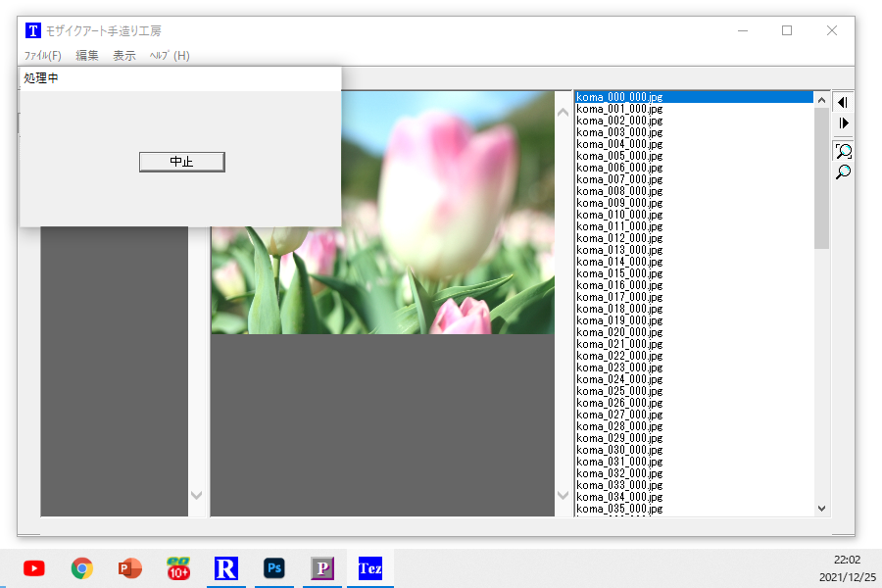Viewport: 882px width, 588px height.
Task: Select koma_024_000.jpg in the list
Action: [694, 380]
